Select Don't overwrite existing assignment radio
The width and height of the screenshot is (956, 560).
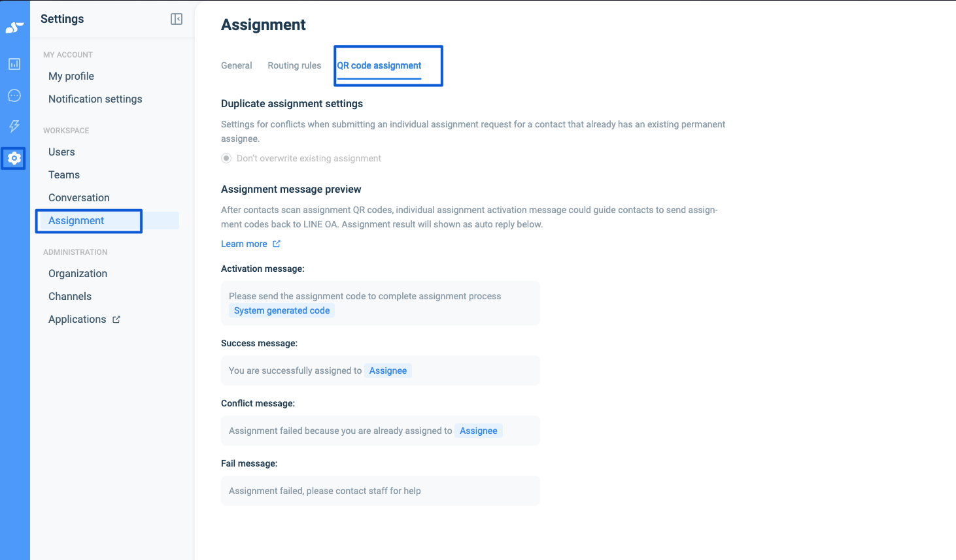pyautogui.click(x=226, y=158)
